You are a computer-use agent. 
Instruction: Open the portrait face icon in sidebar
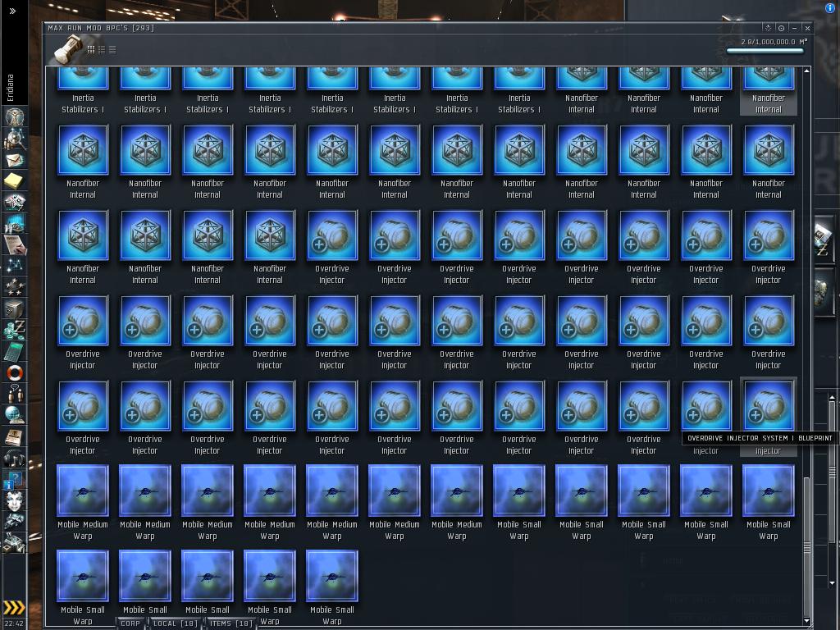pos(15,500)
